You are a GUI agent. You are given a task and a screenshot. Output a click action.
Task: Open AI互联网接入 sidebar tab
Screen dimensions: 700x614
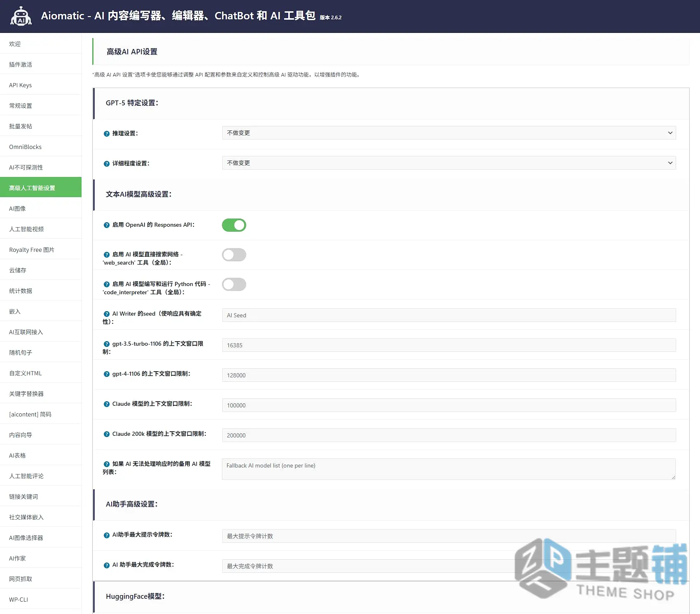[41, 332]
